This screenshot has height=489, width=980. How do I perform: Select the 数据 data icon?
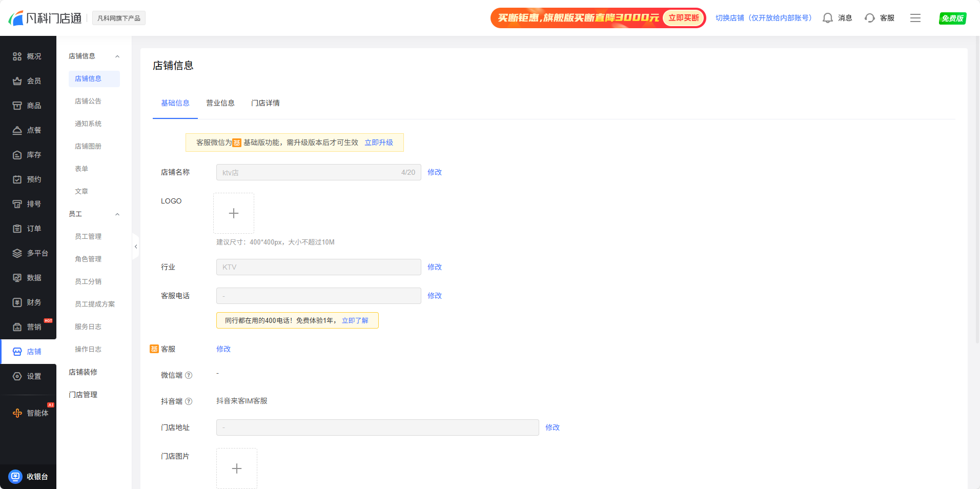tap(17, 278)
